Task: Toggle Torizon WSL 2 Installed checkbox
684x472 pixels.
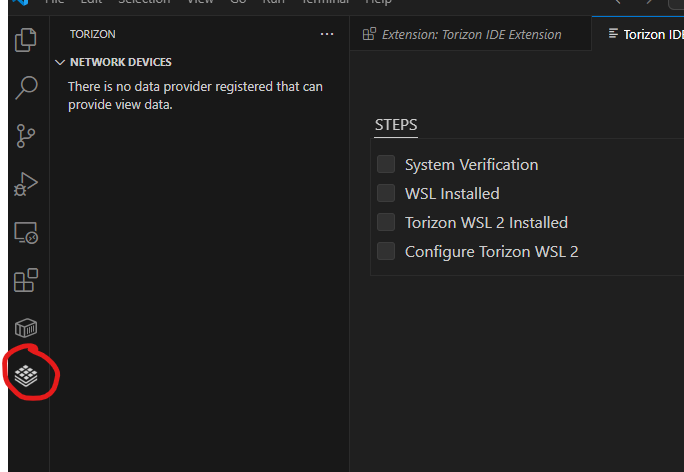Action: [386, 222]
